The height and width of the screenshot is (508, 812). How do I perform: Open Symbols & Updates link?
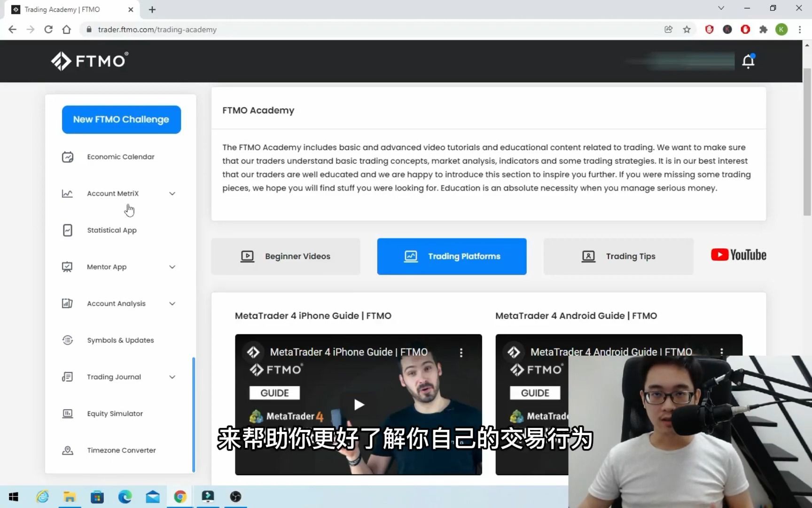(120, 340)
